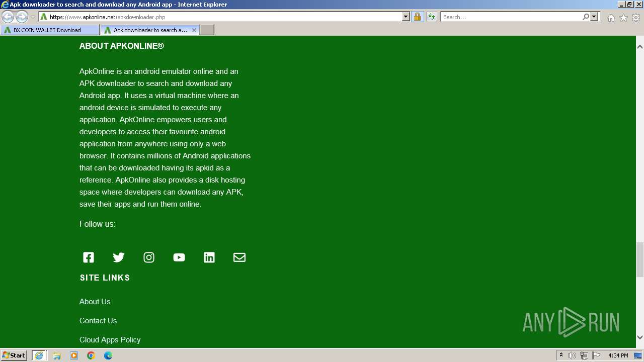The height and width of the screenshot is (362, 644).
Task: Open the Twitter social icon
Action: coord(119,257)
